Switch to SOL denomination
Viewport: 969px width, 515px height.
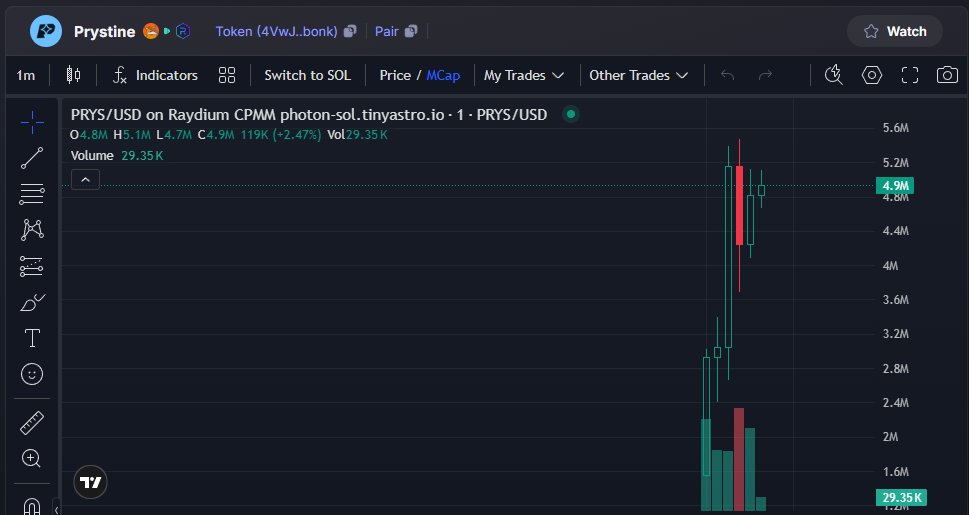pos(307,75)
